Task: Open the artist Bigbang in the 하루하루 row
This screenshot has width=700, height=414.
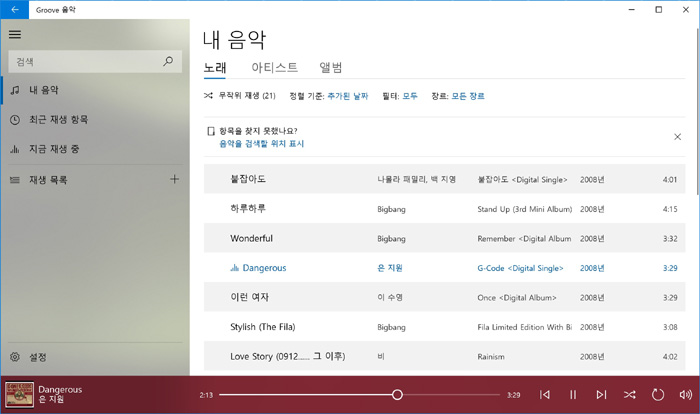Action: coord(391,209)
